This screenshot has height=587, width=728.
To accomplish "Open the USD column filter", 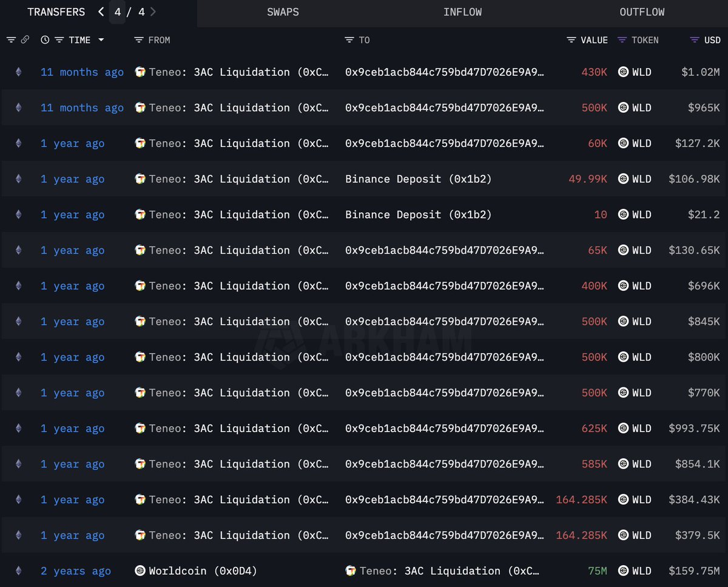I will coord(695,40).
